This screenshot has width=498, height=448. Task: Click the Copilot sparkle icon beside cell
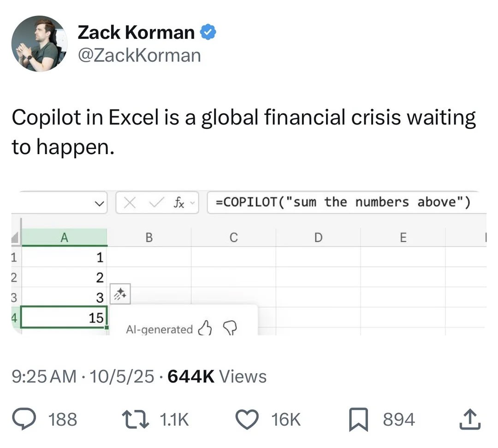pyautogui.click(x=121, y=293)
